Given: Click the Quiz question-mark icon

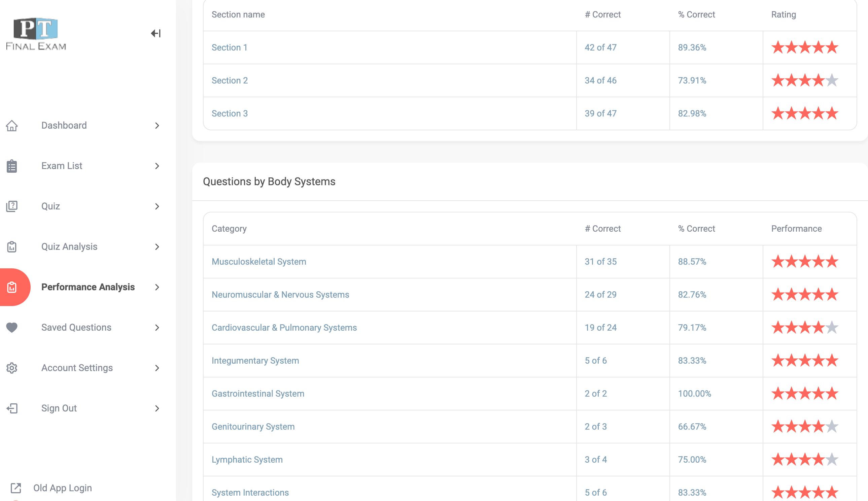Looking at the screenshot, I should pos(12,206).
